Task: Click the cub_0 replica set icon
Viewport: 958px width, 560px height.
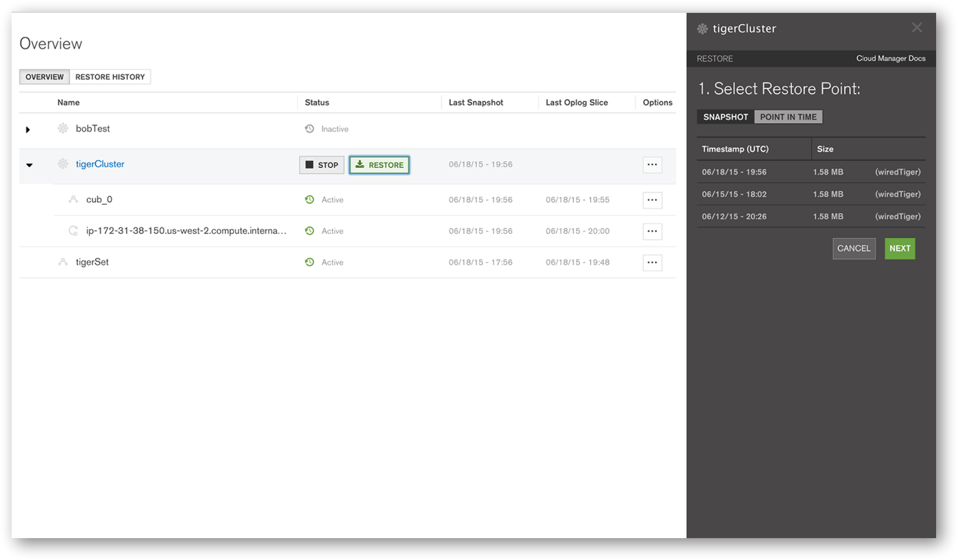Action: coord(73,199)
